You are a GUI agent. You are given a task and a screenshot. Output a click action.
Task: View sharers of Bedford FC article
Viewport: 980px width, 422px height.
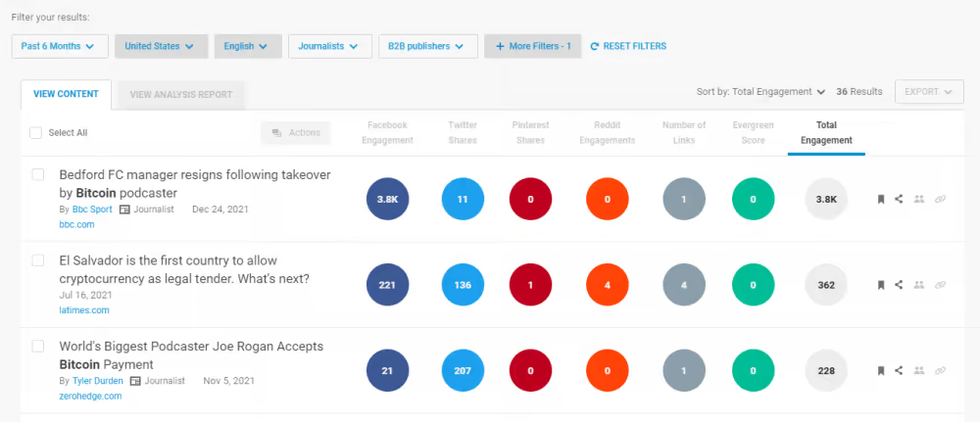pyautogui.click(x=919, y=199)
